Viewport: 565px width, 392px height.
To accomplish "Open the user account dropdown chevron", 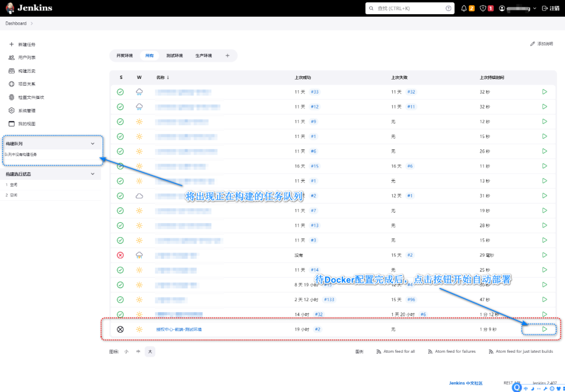I will 535,8.
